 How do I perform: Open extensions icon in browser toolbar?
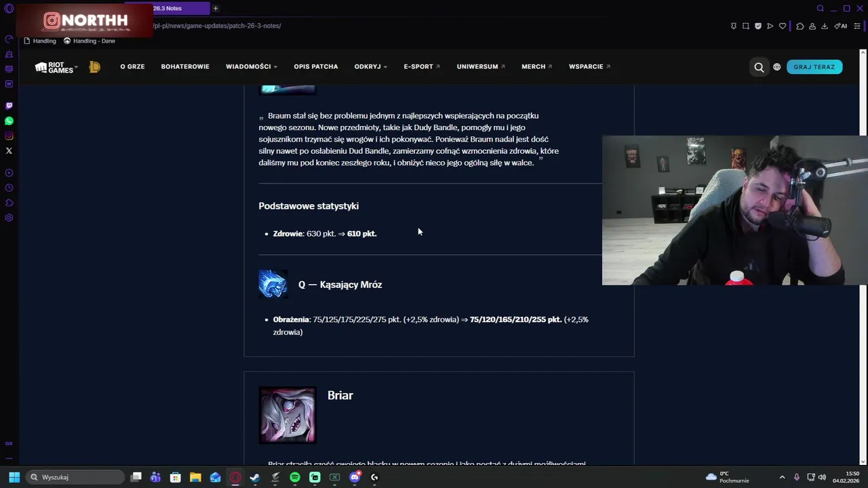800,26
